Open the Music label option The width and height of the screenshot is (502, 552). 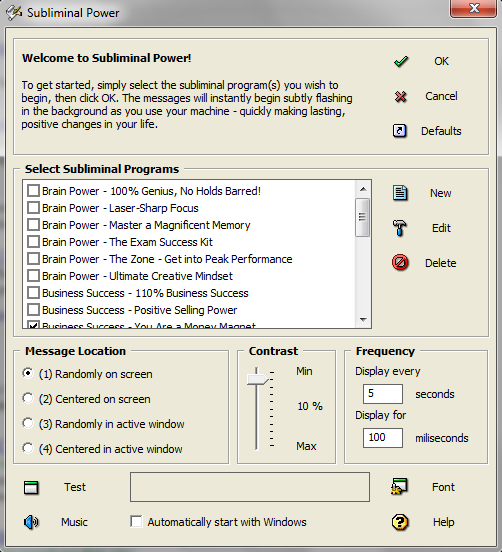[x=74, y=522]
